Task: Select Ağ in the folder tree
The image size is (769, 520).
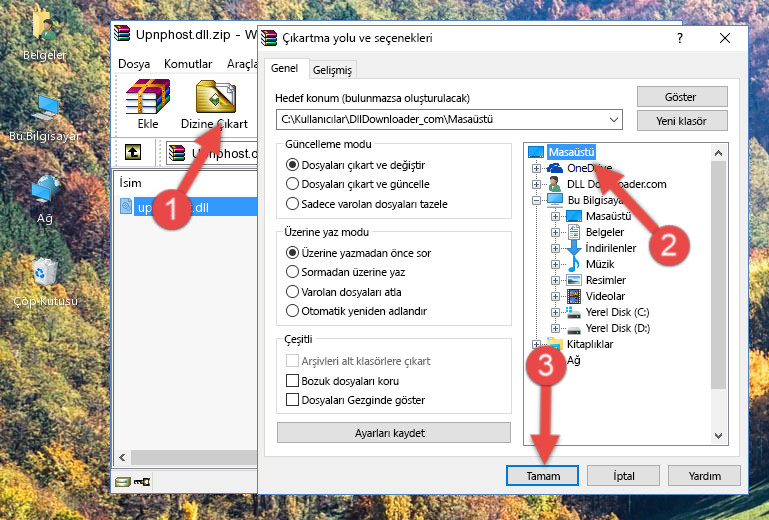Action: click(574, 361)
